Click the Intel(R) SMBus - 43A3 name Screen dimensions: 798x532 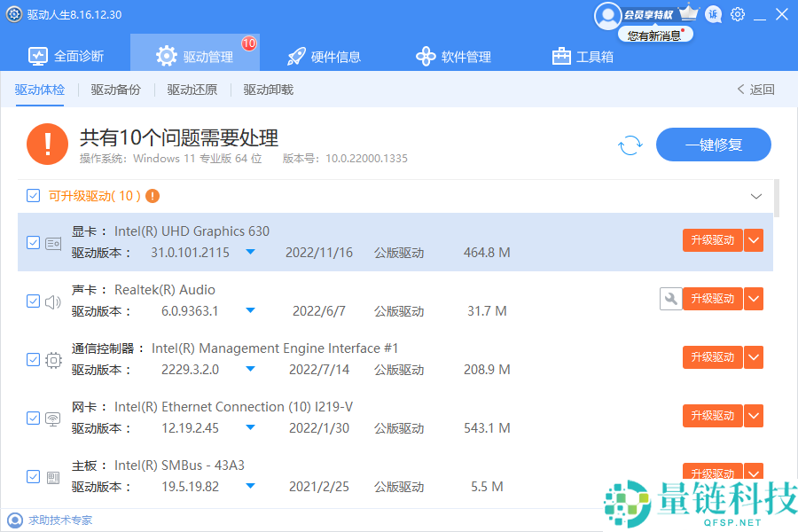pyautogui.click(x=179, y=465)
